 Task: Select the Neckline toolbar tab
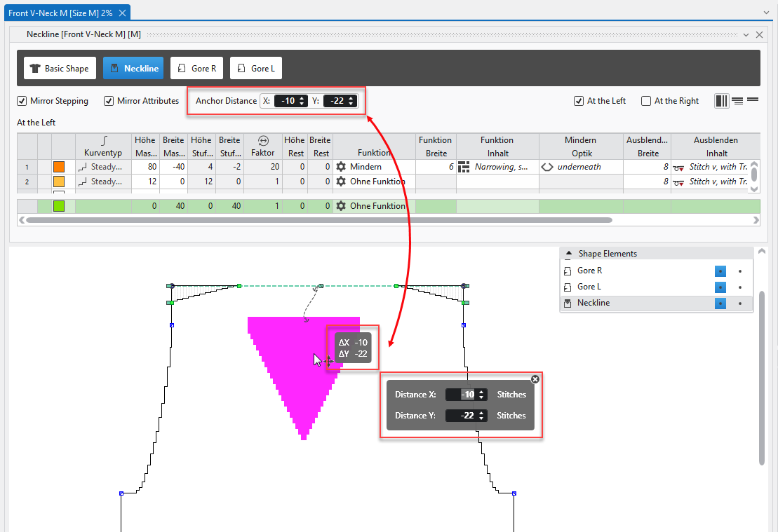(133, 68)
